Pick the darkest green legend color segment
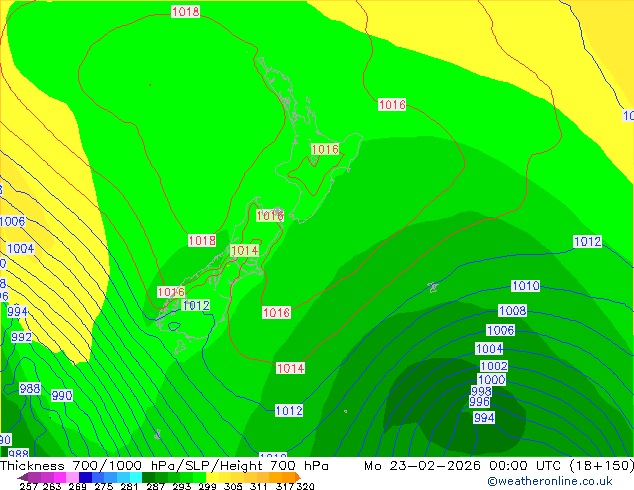 click(148, 477)
